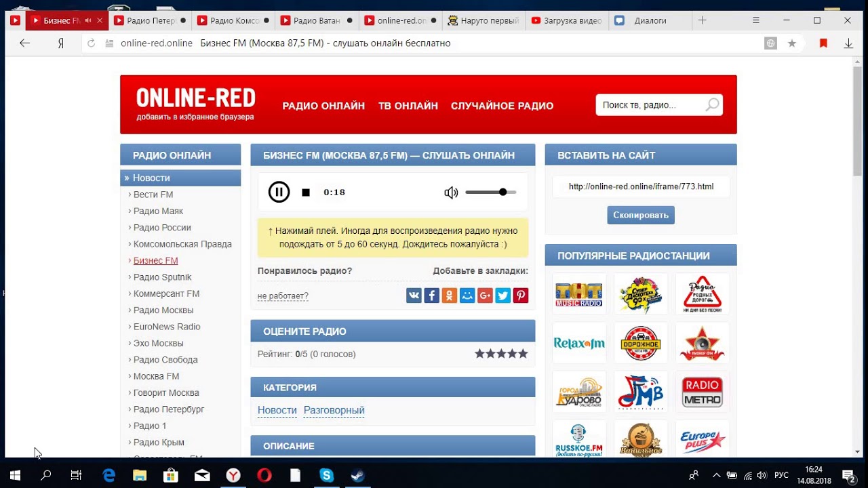Open Радио Свобода in the sidebar

pyautogui.click(x=165, y=360)
